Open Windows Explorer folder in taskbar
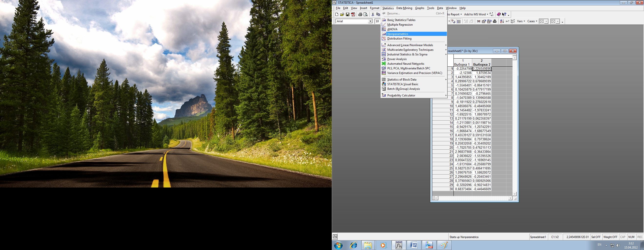This screenshot has height=250, width=644. (368, 245)
